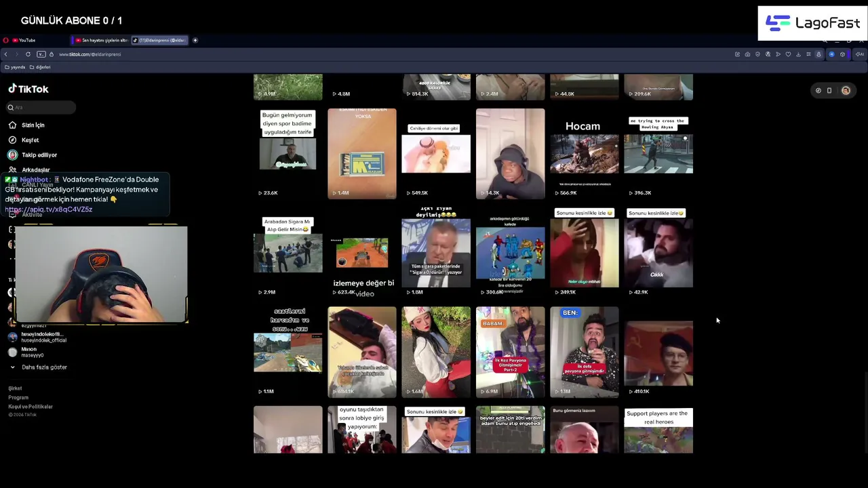Open the Arkadaşlar section
Image resolution: width=868 pixels, height=488 pixels.
click(x=29, y=170)
